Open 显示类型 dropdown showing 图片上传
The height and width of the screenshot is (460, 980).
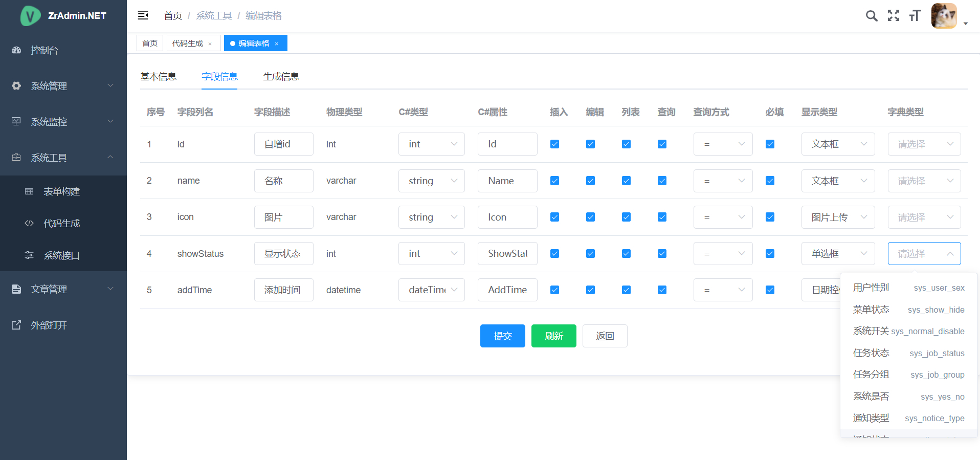838,217
